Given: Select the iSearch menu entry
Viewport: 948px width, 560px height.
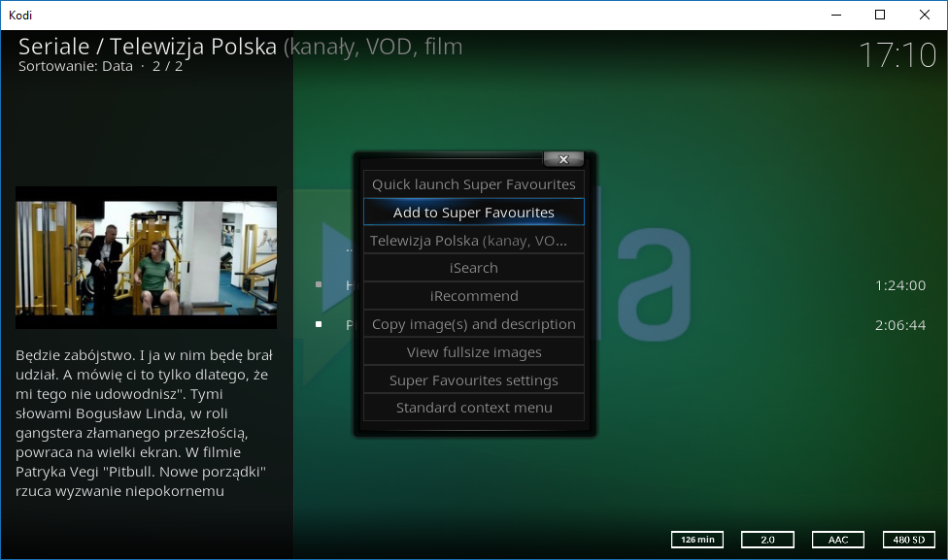Looking at the screenshot, I should [x=473, y=268].
